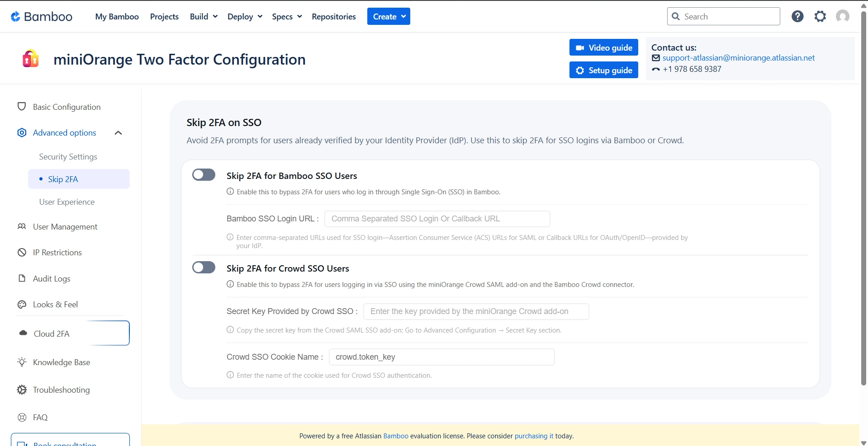Open the help question-mark icon in top bar
868x446 pixels.
pos(797,16)
